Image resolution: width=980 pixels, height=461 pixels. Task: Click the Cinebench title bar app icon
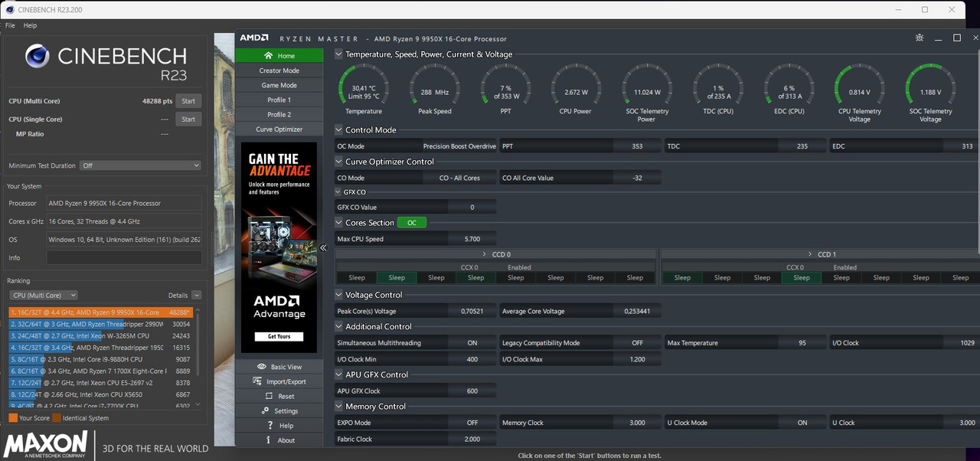coord(10,10)
